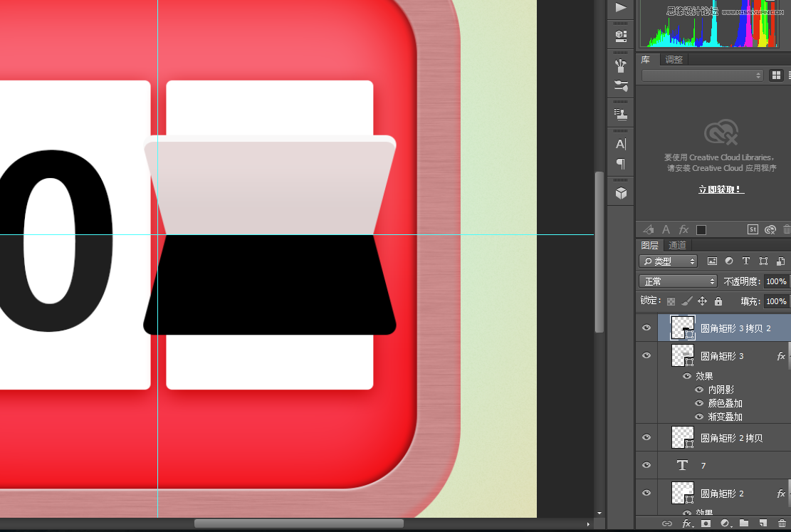The width and height of the screenshot is (791, 532).
Task: Open the Actions panel play icon
Action: (x=621, y=7)
